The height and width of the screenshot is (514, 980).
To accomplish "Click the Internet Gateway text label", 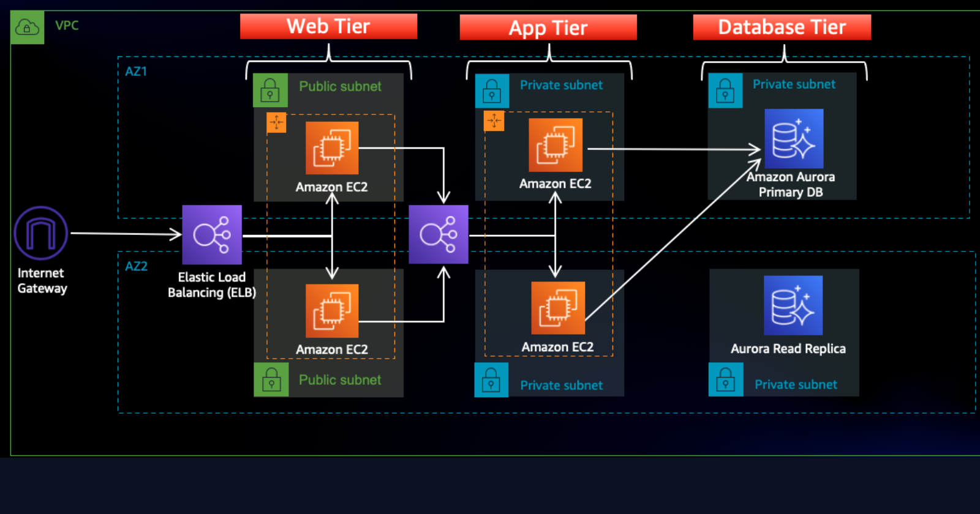I will [x=42, y=281].
